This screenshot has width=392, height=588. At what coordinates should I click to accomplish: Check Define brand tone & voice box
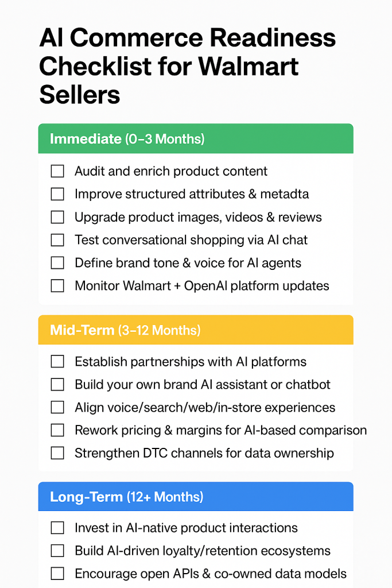[x=57, y=263]
